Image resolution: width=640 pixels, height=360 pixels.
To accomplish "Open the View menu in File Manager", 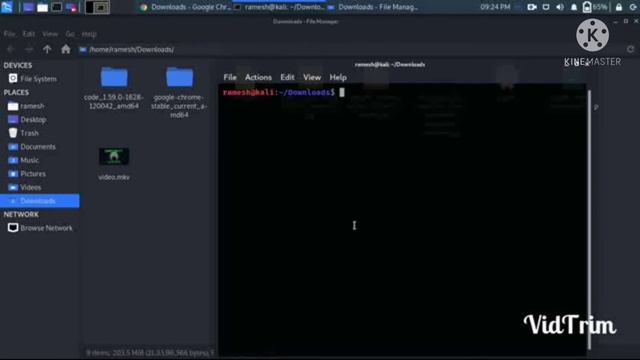I will pos(50,34).
